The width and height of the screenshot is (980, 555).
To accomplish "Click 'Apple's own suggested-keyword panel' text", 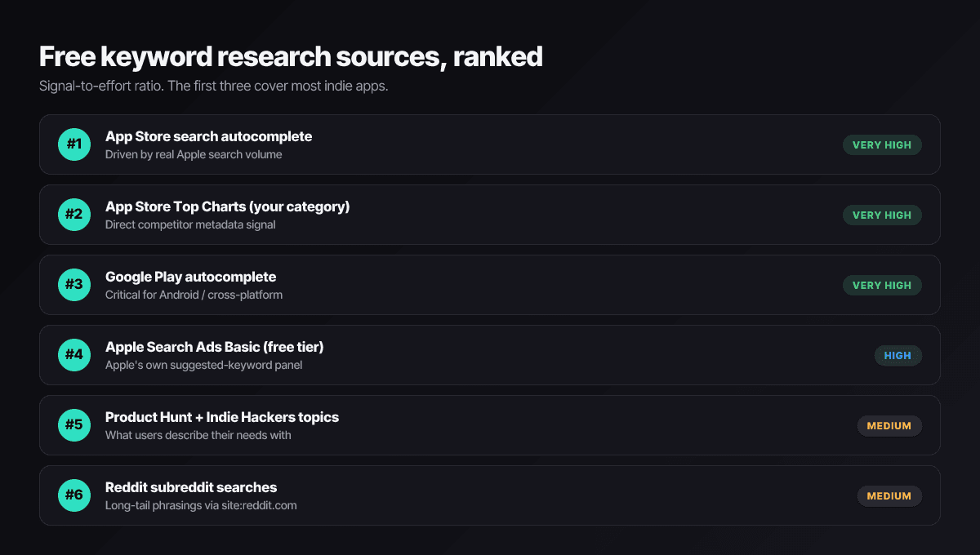I will pyautogui.click(x=203, y=365).
